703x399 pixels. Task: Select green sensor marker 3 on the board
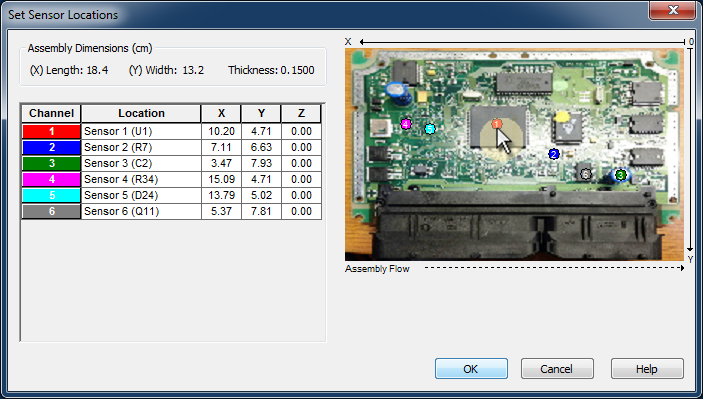point(621,175)
